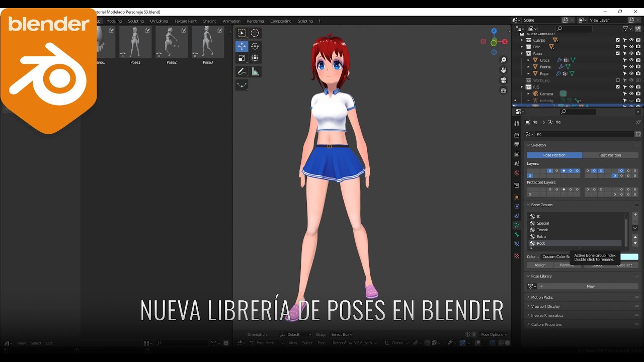Open the Scene properties tab
Image resolution: width=644 pixels, height=362 pixels.
[x=517, y=163]
